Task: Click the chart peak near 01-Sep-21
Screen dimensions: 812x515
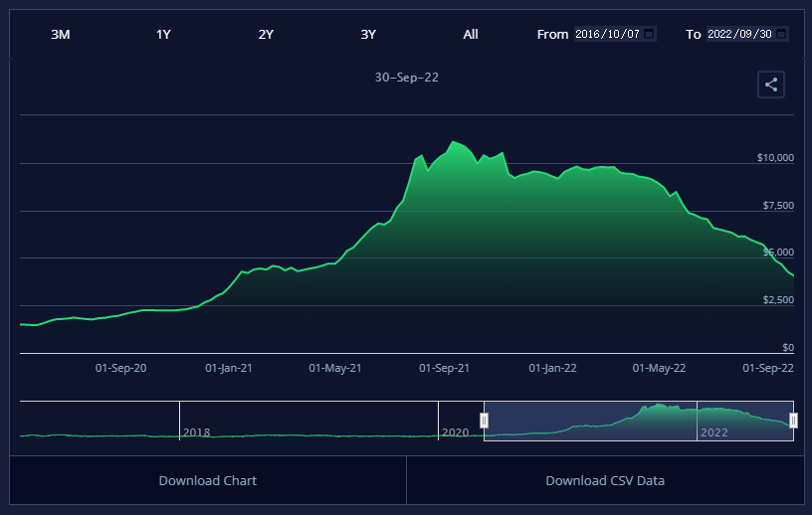Action: point(454,142)
